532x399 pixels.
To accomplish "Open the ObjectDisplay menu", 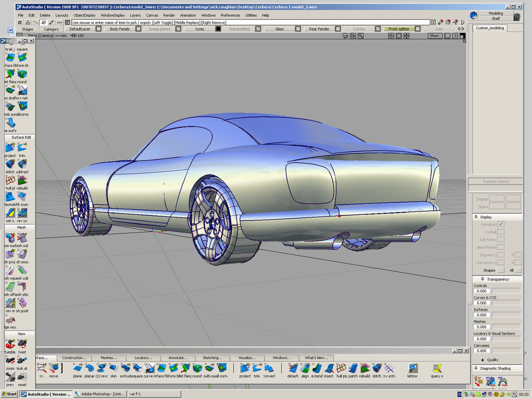I will (84, 15).
